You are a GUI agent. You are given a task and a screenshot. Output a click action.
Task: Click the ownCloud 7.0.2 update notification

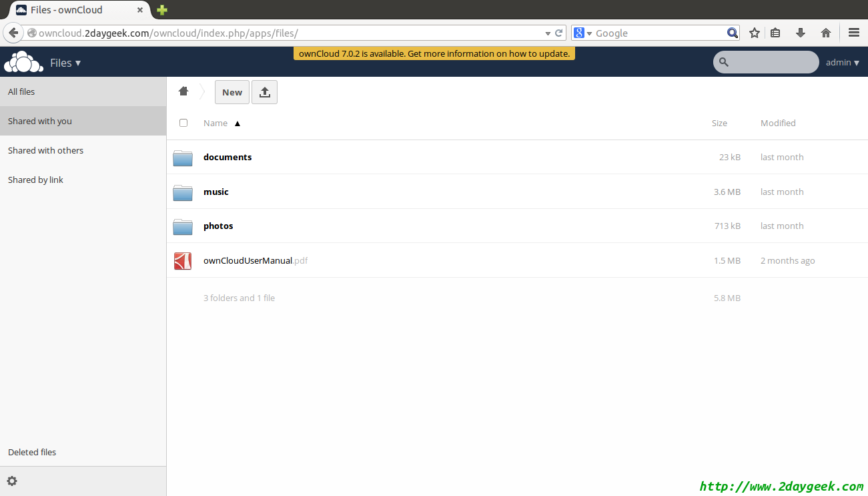[434, 53]
